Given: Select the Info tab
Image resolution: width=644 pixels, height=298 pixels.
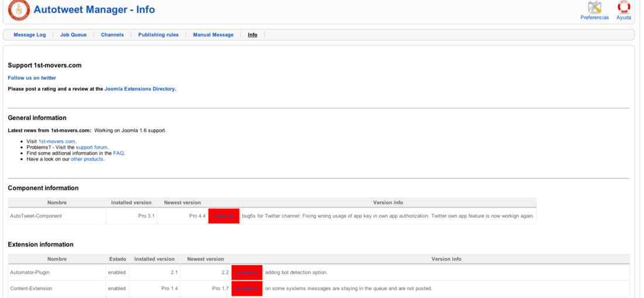Looking at the screenshot, I should tap(252, 35).
